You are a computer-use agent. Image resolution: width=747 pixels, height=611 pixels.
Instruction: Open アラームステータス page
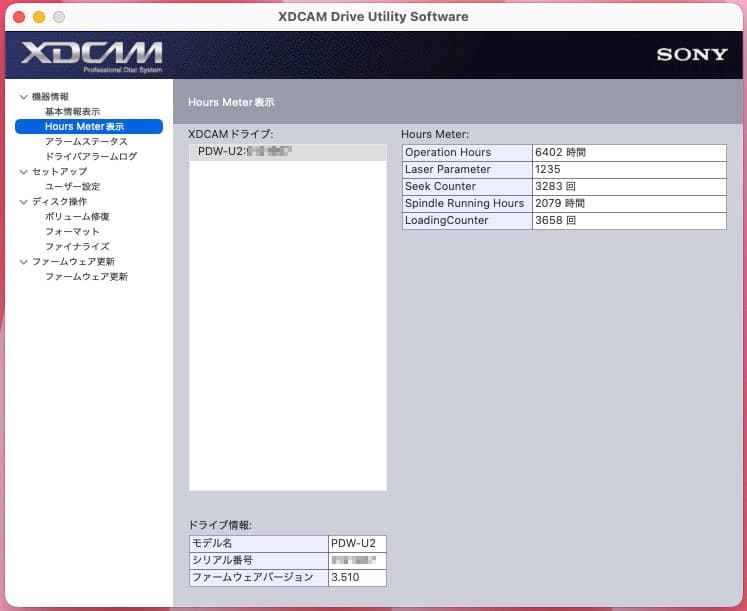point(86,141)
